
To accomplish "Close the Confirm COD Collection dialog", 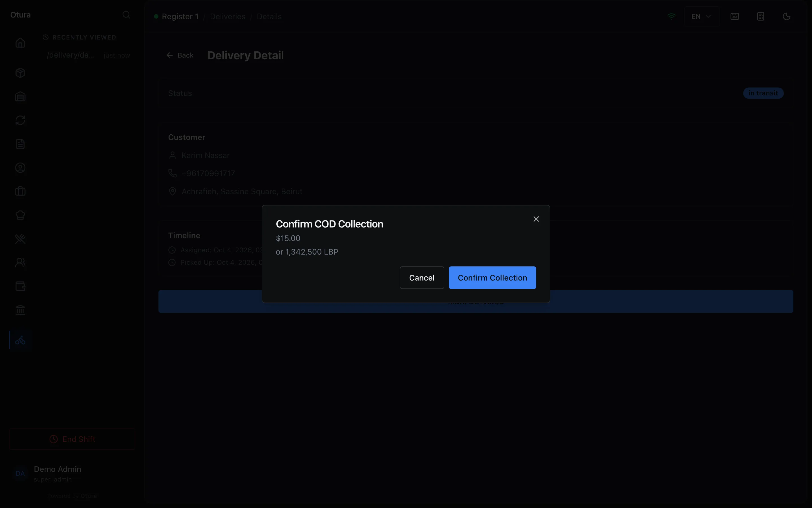I will tap(536, 219).
